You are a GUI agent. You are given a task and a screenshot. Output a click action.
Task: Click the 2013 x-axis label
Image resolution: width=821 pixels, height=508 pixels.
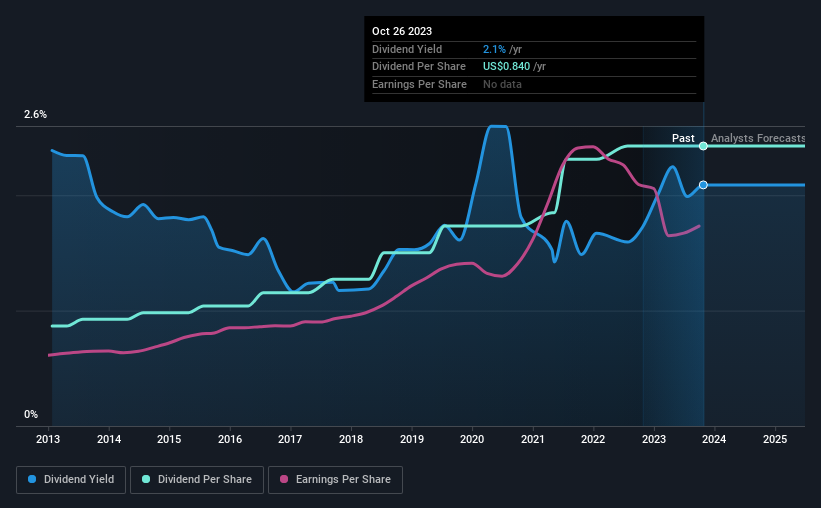click(x=48, y=439)
